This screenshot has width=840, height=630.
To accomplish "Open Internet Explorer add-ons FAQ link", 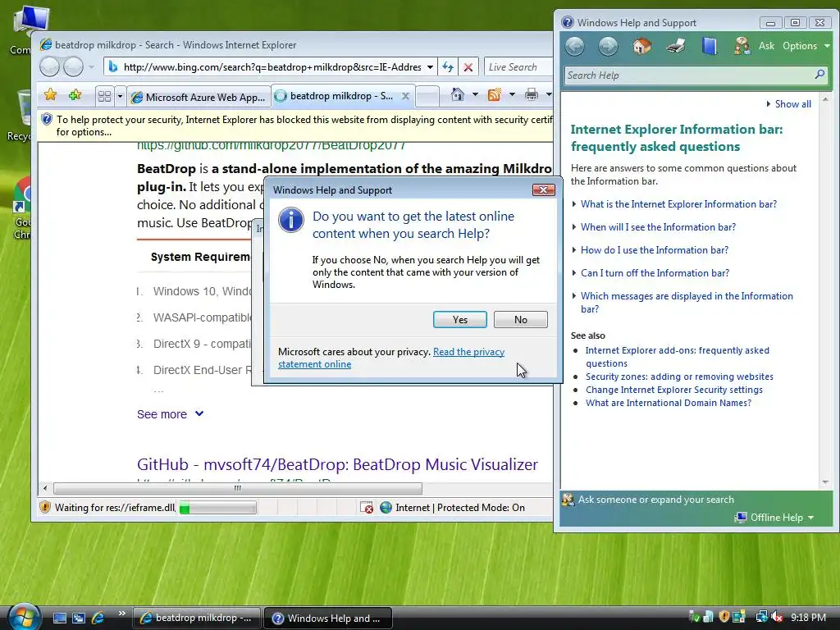I will (x=677, y=357).
